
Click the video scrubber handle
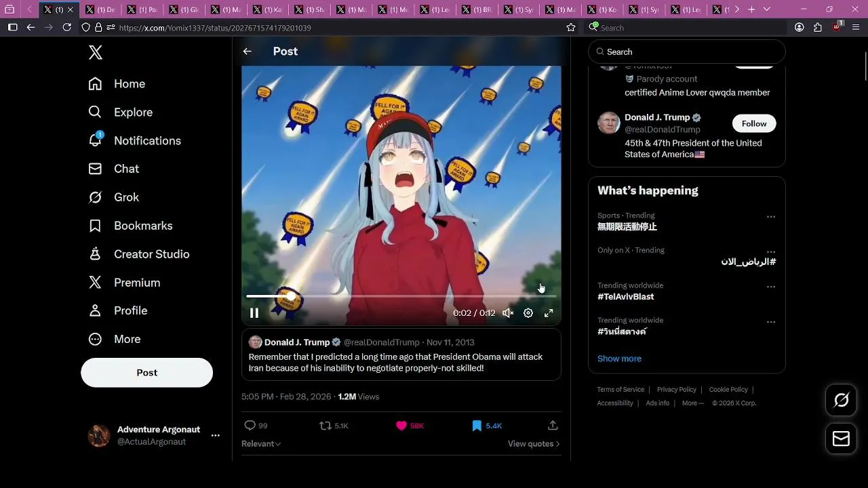pos(291,296)
